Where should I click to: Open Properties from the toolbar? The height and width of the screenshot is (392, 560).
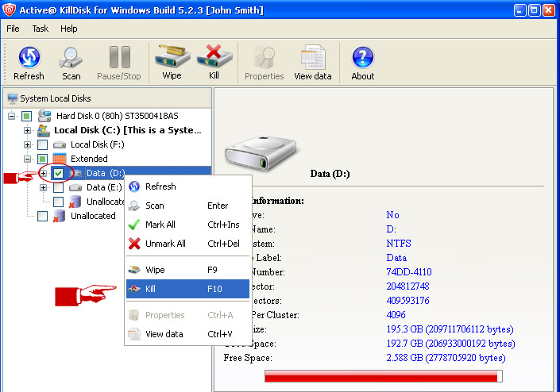tap(265, 57)
